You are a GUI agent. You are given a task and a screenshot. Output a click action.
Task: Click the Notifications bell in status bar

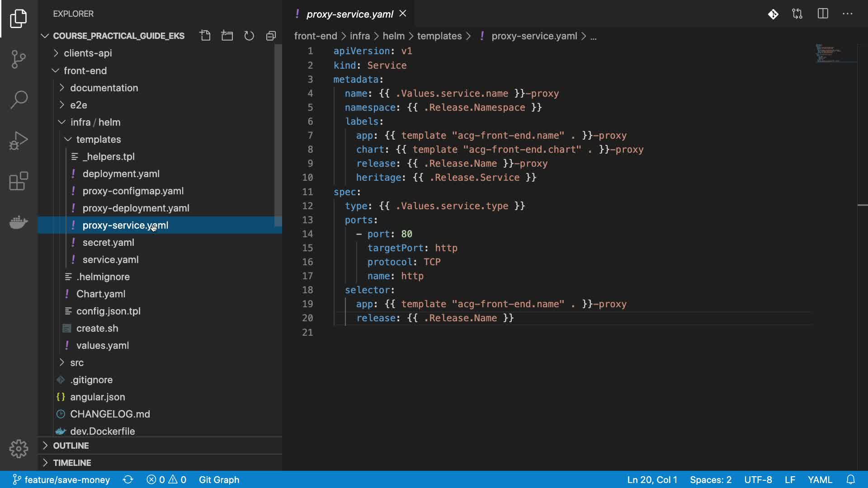click(850, 479)
